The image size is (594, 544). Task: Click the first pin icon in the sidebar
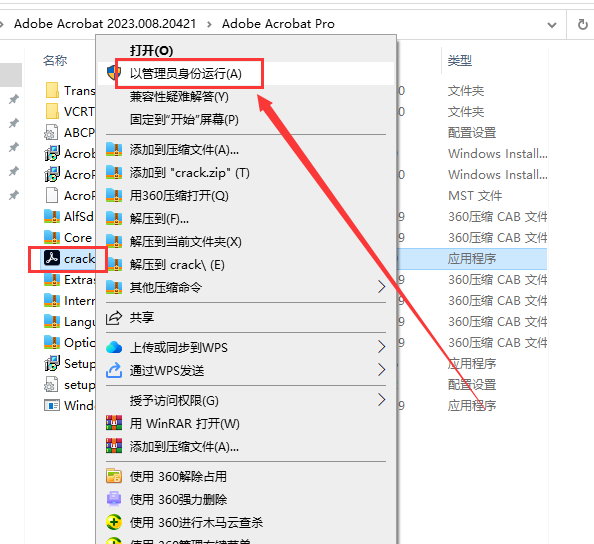(x=14, y=99)
